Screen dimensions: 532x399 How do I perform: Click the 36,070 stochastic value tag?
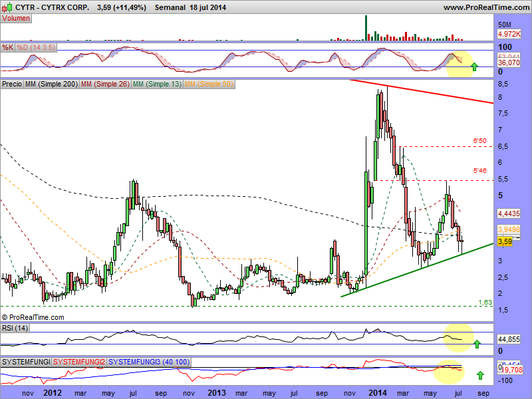pos(509,63)
